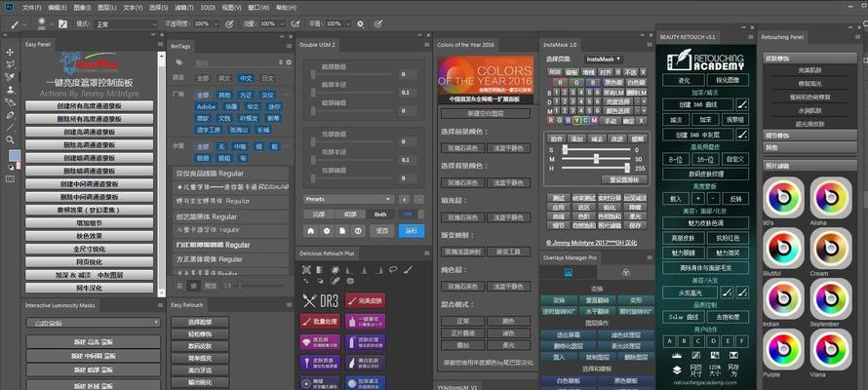Switch to the image icon tab in Overlays Manager
Viewport: 868px width, 390px height.
[568, 272]
